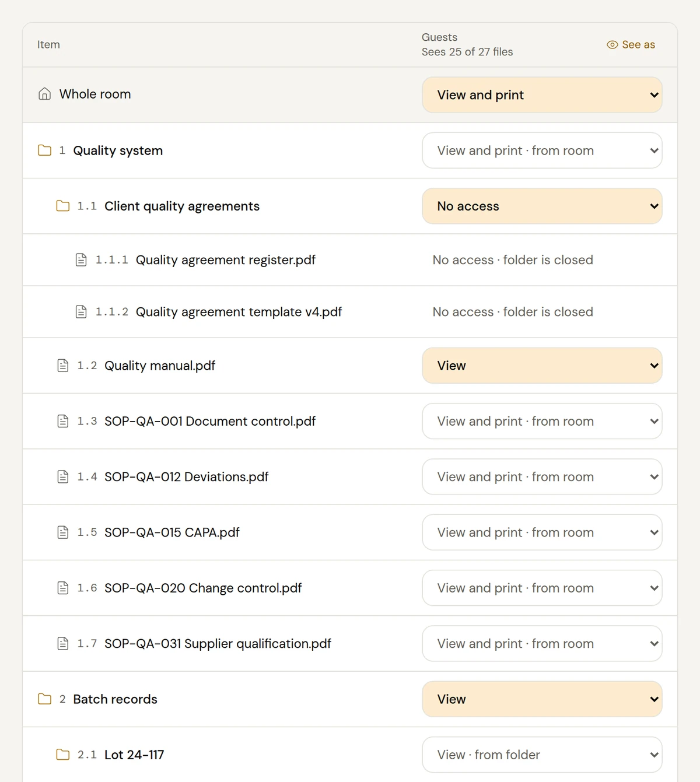Click the See as link

(x=631, y=44)
